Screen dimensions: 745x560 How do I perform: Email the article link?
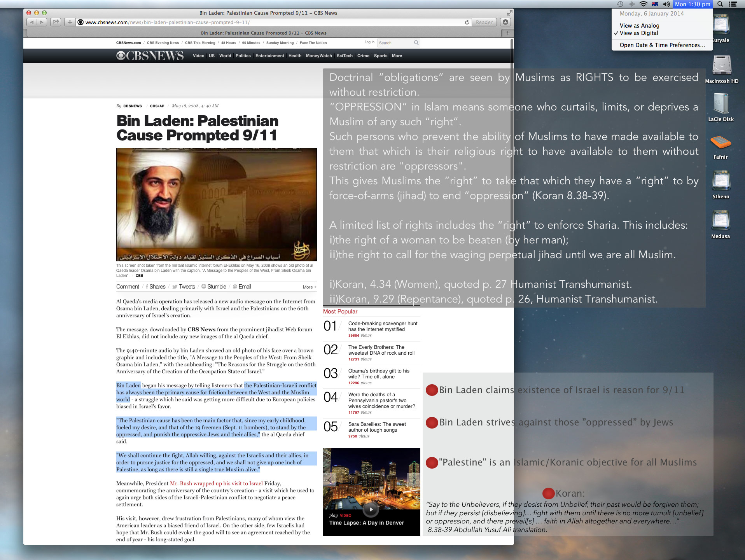tap(242, 287)
